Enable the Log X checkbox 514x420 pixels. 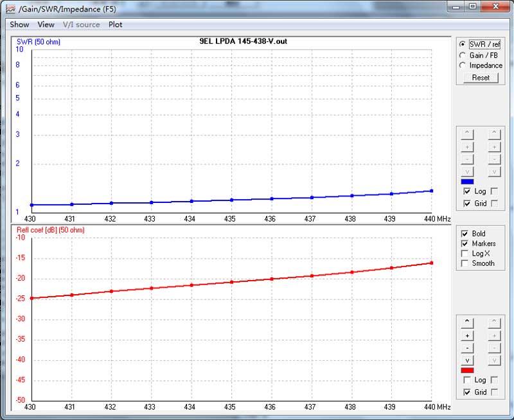click(465, 254)
